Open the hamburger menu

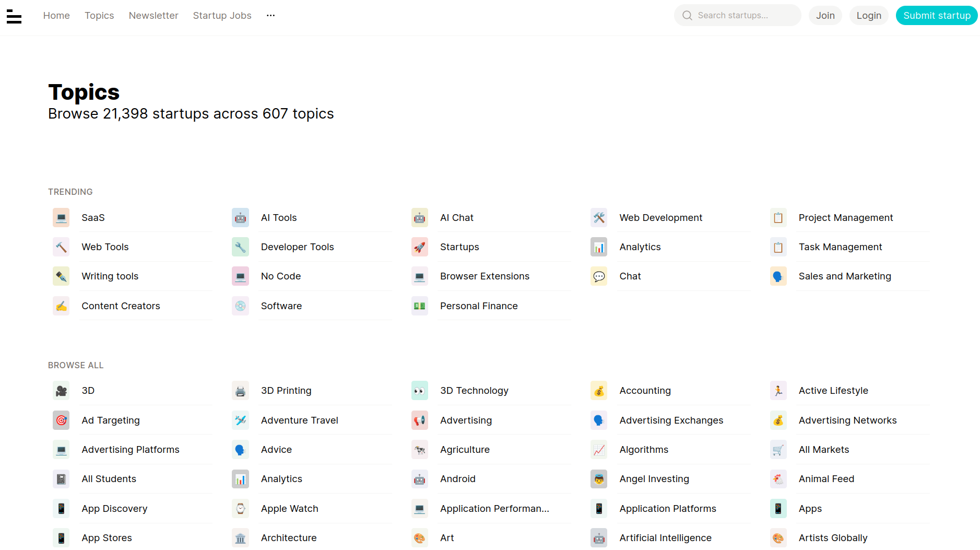pyautogui.click(x=14, y=16)
